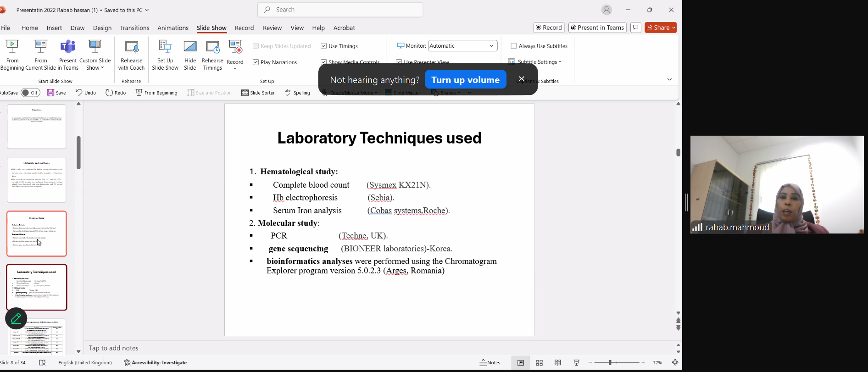
Task: Toggle Keep Slides Updated checkbox
Action: (x=256, y=46)
